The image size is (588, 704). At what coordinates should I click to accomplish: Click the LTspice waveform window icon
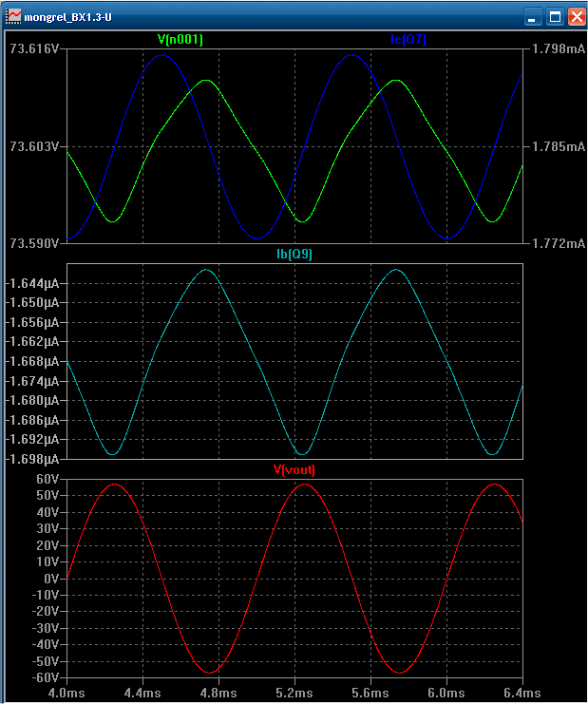13,16
